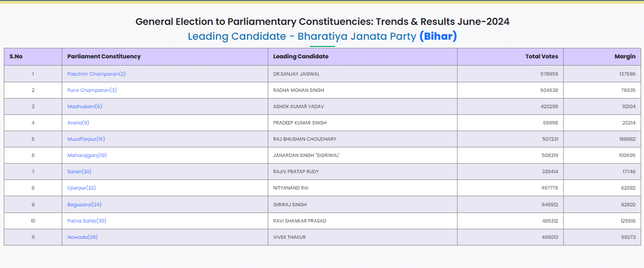Viewport: 644px width, 268px height.
Task: Click the Leading Candidate column header
Action: click(x=301, y=56)
